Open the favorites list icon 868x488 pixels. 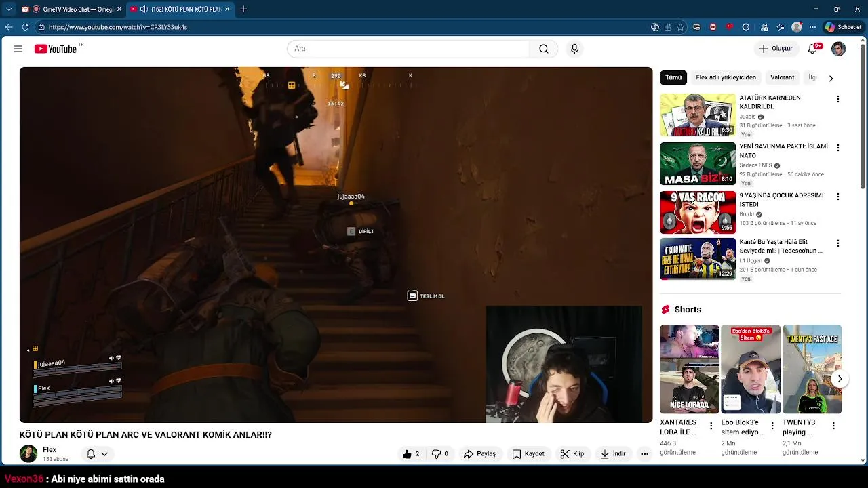pos(781,27)
